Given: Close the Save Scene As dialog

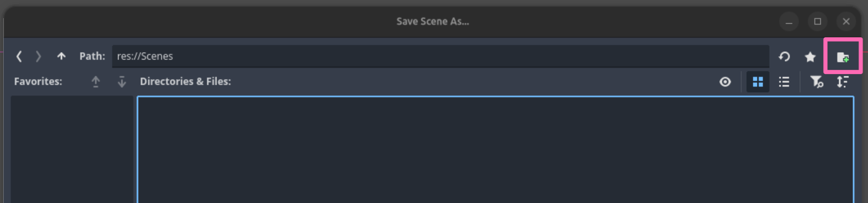Looking at the screenshot, I should 846,21.
